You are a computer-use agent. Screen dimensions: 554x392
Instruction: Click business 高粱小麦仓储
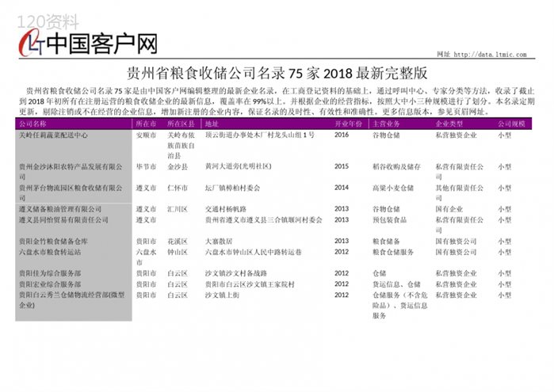pos(393,188)
